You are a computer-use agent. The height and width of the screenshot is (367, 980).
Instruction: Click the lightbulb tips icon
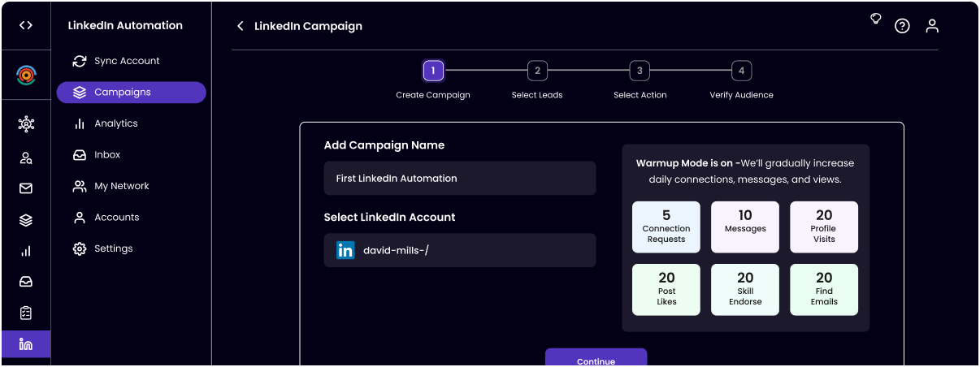tap(875, 19)
